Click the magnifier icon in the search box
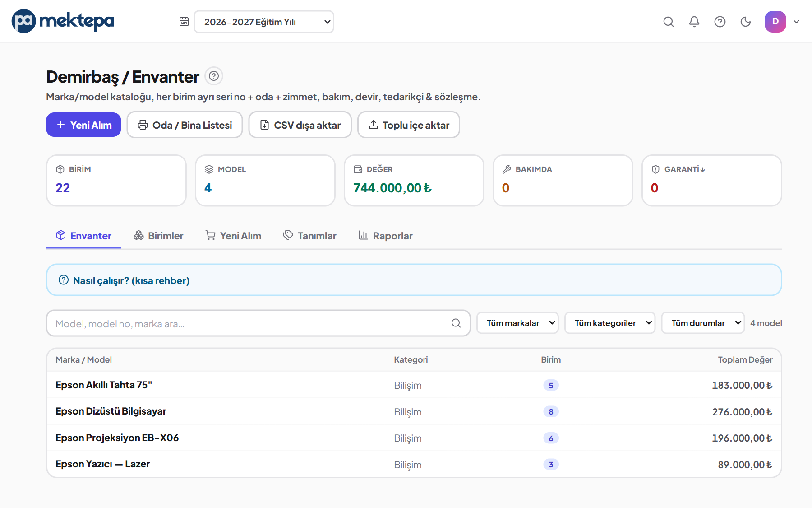The width and height of the screenshot is (812, 508). (456, 323)
